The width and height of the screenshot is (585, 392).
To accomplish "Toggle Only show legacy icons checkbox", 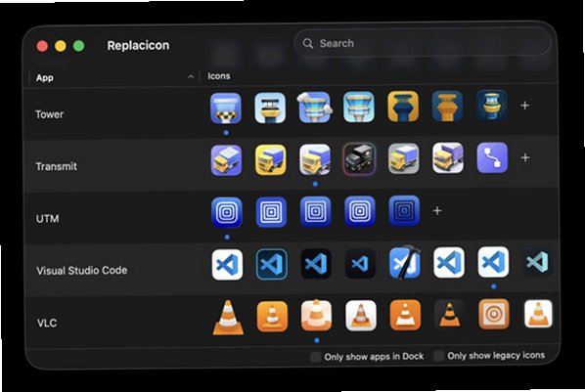I will point(439,356).
